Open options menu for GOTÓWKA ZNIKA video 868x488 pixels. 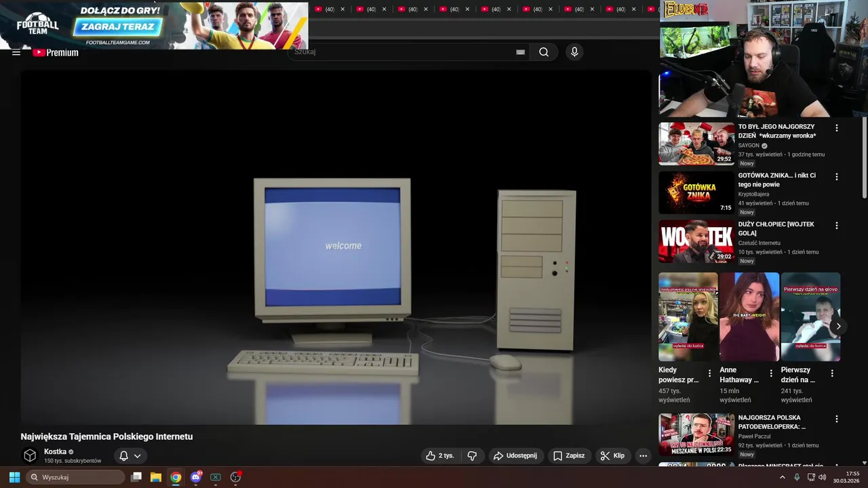(836, 177)
